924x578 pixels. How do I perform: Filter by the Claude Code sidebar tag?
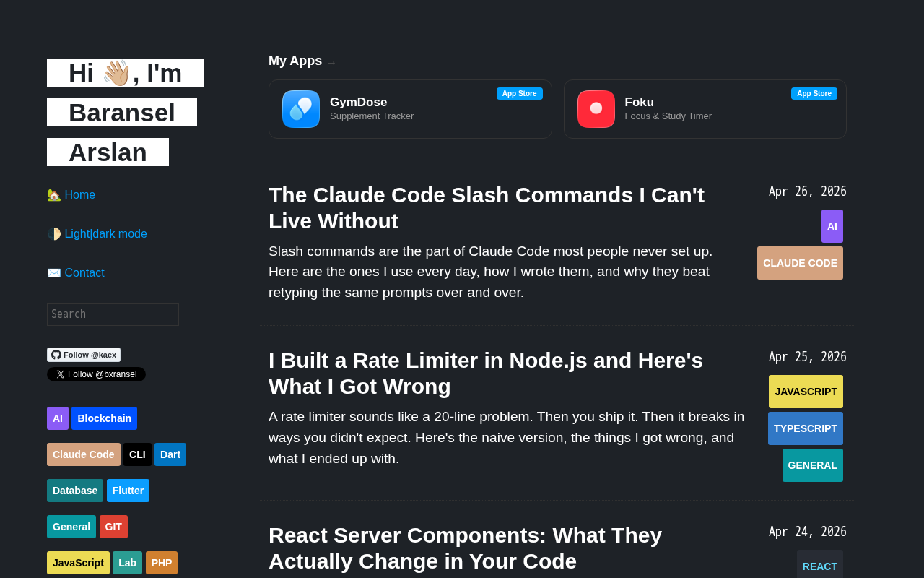click(84, 454)
